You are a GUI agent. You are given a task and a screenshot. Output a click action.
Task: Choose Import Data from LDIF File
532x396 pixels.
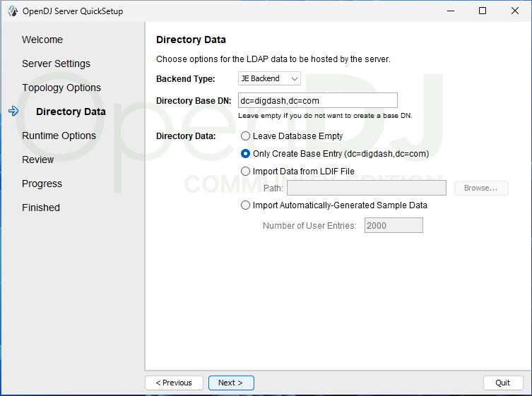(246, 171)
